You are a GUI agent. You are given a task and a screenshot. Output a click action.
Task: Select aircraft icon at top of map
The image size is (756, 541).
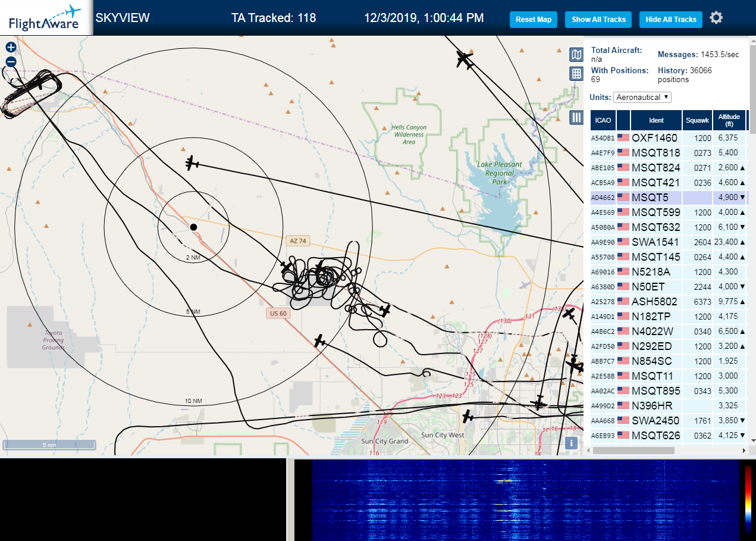(464, 59)
